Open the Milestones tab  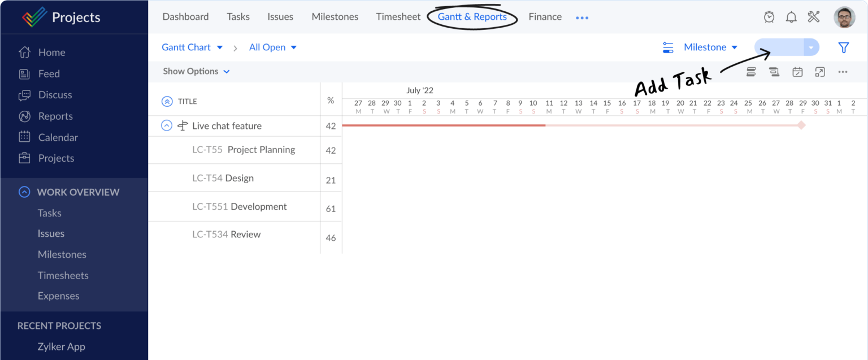click(x=335, y=16)
